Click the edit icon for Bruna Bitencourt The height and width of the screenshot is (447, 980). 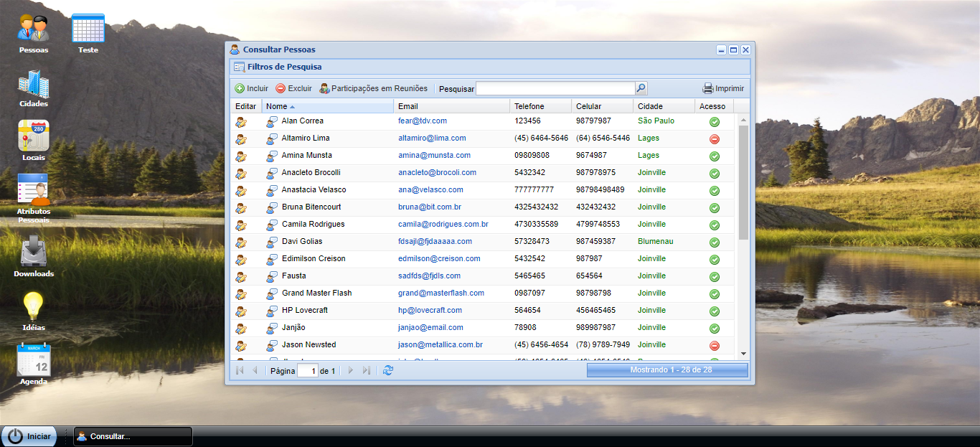241,208
